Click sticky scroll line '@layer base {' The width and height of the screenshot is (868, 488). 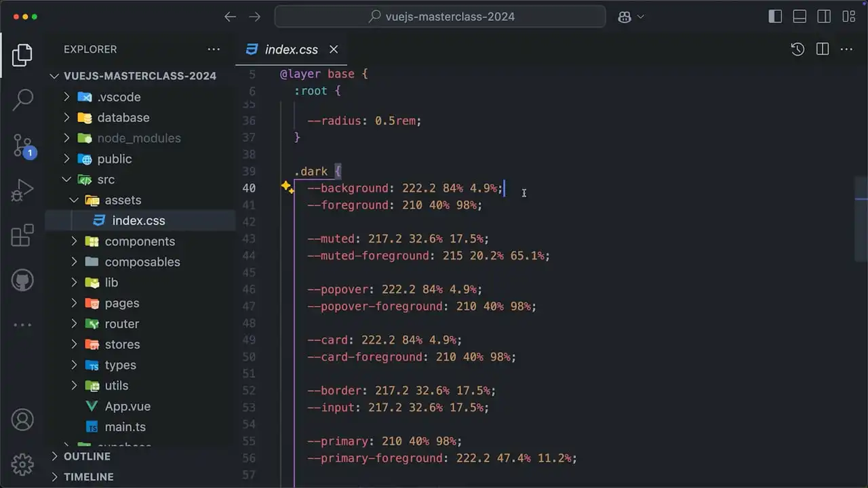coord(324,73)
